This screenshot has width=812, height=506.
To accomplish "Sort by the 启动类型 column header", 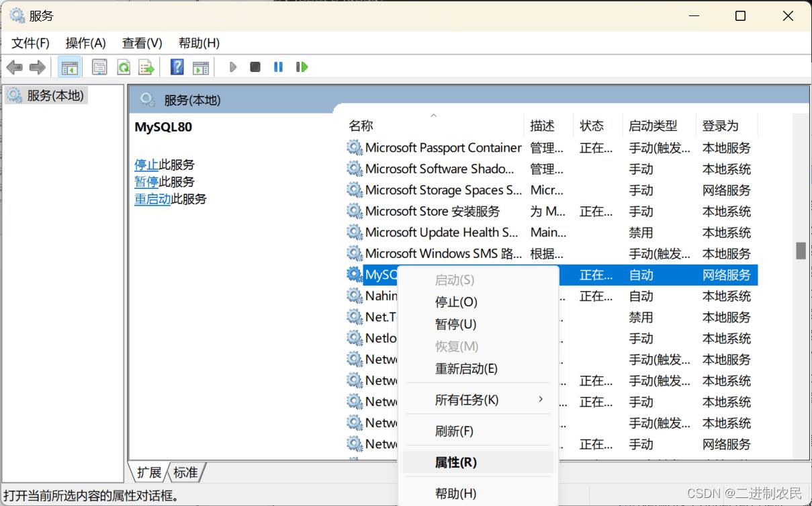I will [x=652, y=126].
